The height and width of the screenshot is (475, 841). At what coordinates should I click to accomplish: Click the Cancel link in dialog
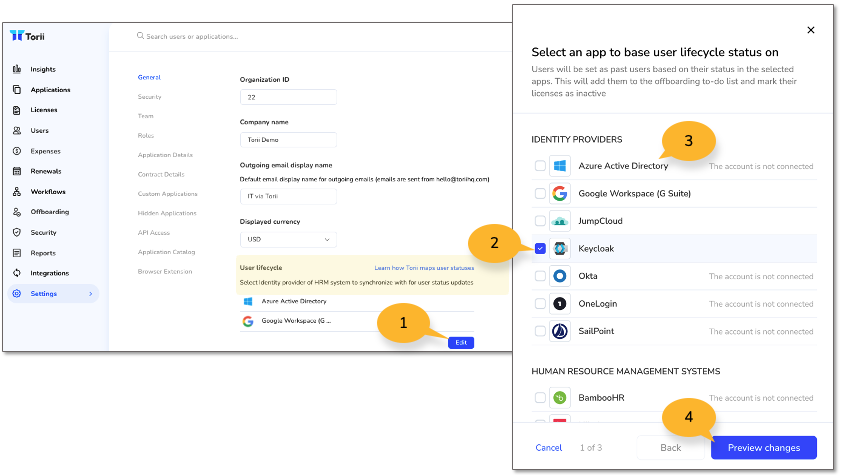(549, 448)
